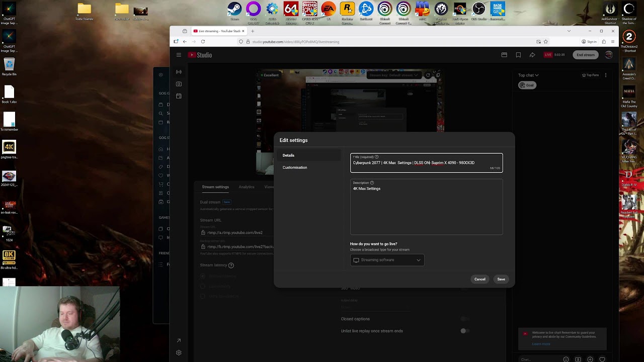Open the browser tab list chevron
The image size is (644, 362).
pos(569,31)
